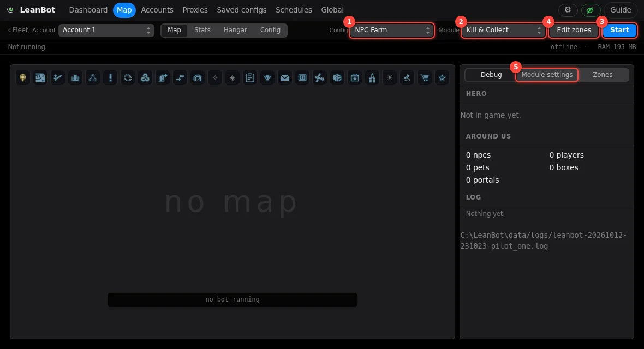Switch to the Hangar tab
Screen dimensions: 644x349
[x=235, y=30]
